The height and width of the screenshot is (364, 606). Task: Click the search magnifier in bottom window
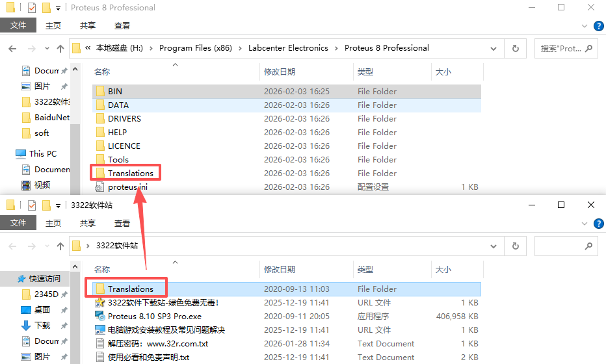[x=588, y=246]
